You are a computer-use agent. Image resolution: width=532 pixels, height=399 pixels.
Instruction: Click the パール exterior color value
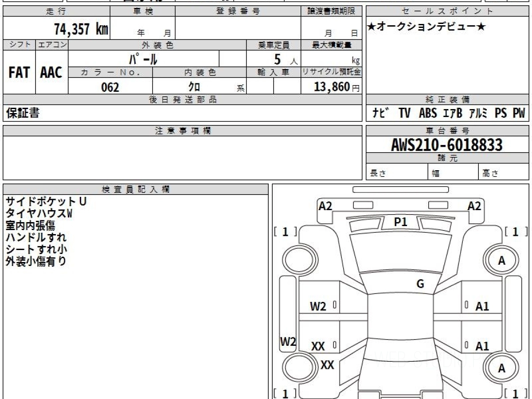coord(143,59)
